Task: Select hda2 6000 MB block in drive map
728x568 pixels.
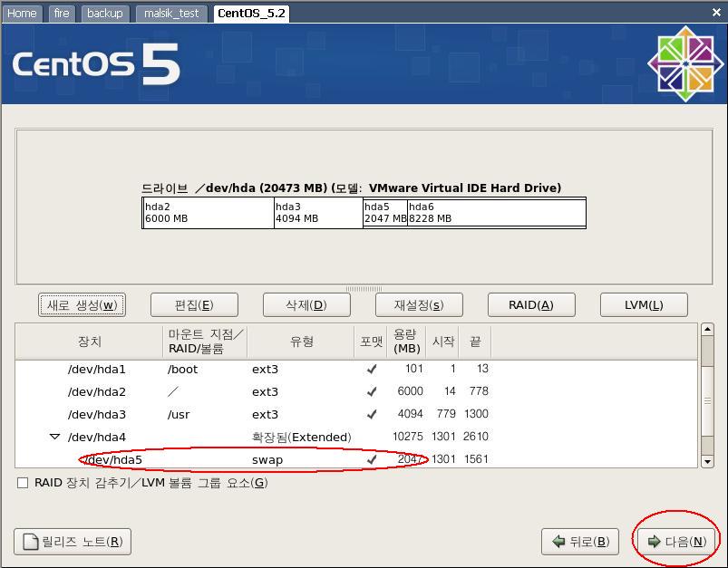Action: tap(208, 213)
